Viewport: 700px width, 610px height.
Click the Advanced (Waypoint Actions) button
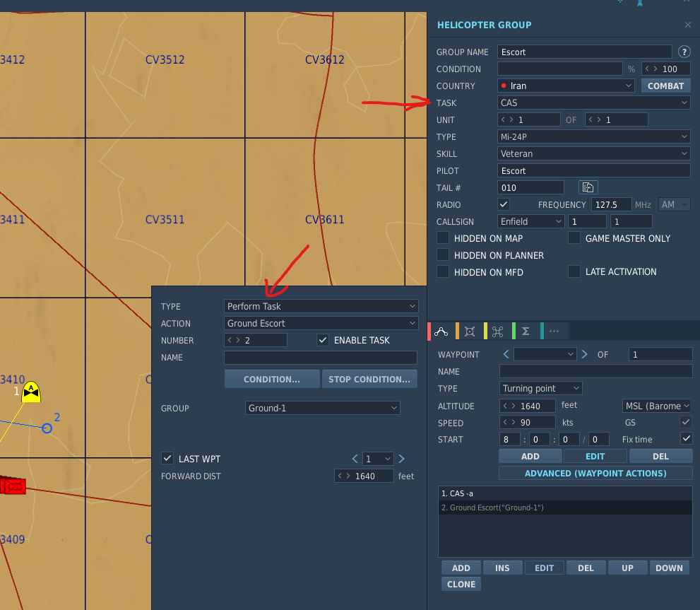tap(595, 474)
